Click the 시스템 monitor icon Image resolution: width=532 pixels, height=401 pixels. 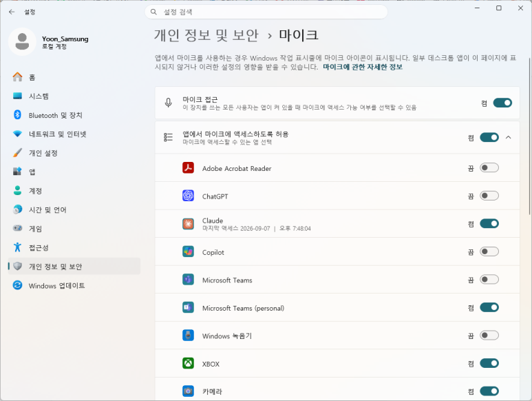tap(18, 96)
